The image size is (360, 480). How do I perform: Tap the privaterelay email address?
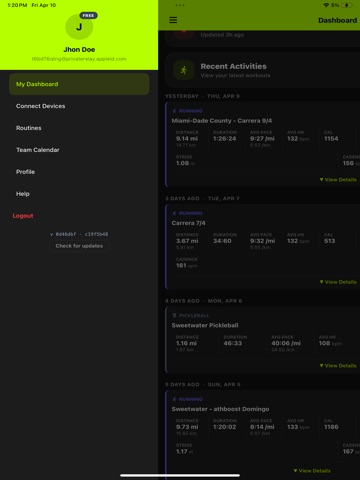click(x=79, y=59)
